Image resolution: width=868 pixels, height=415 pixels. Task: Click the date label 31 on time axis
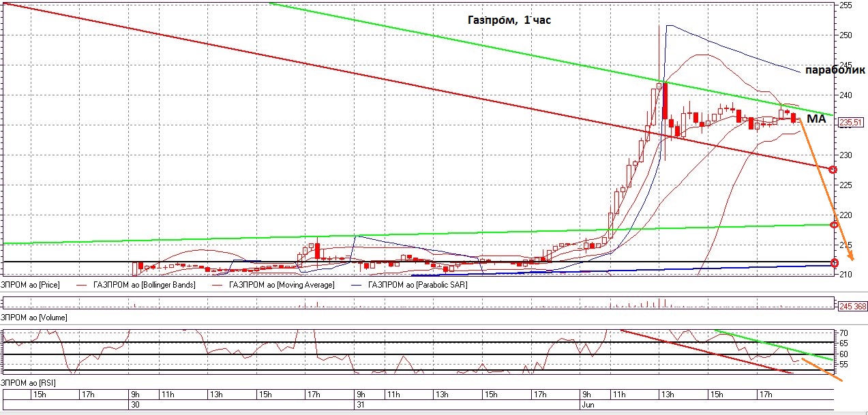click(361, 405)
